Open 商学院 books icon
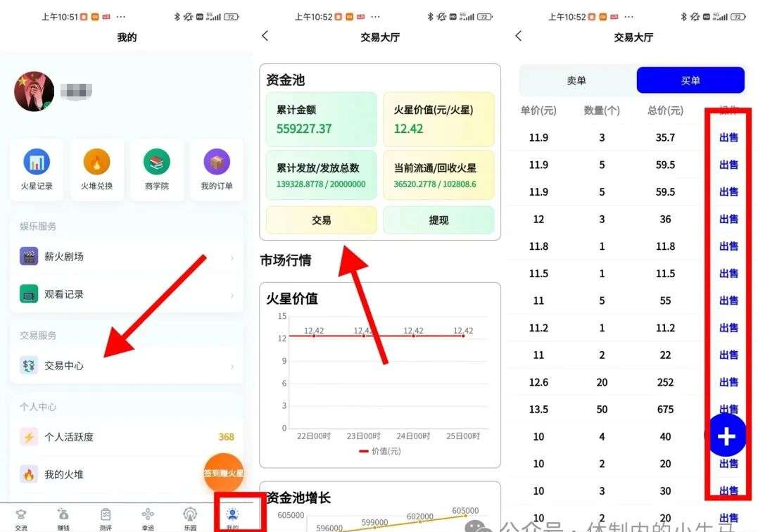This screenshot has height=532, width=758. click(x=157, y=163)
